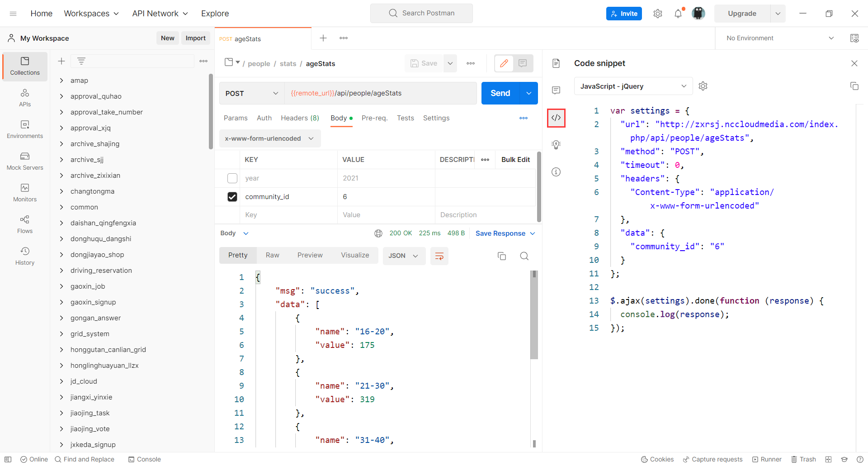Switch response view to Raw tab
Image resolution: width=868 pixels, height=466 pixels.
(272, 255)
